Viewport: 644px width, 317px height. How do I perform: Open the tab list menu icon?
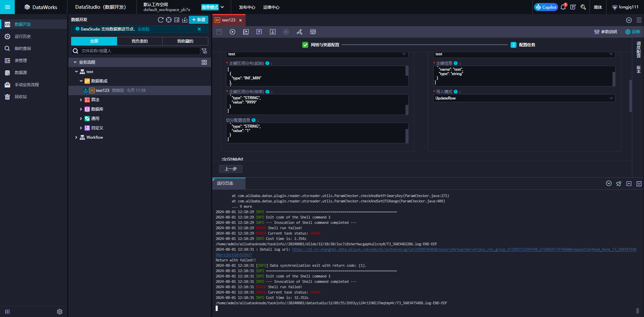(639, 20)
